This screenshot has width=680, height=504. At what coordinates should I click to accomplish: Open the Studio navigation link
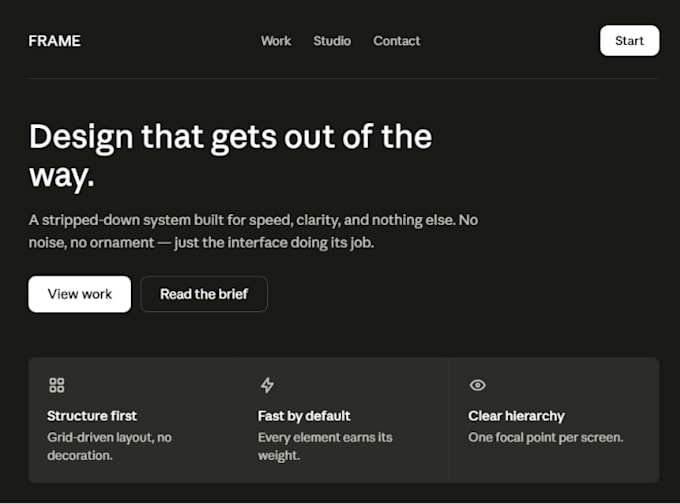click(332, 41)
